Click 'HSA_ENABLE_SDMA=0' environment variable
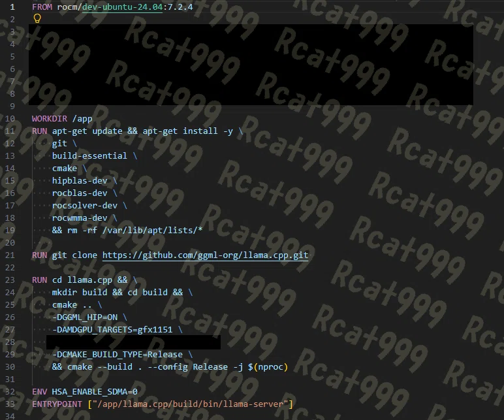 (x=95, y=392)
